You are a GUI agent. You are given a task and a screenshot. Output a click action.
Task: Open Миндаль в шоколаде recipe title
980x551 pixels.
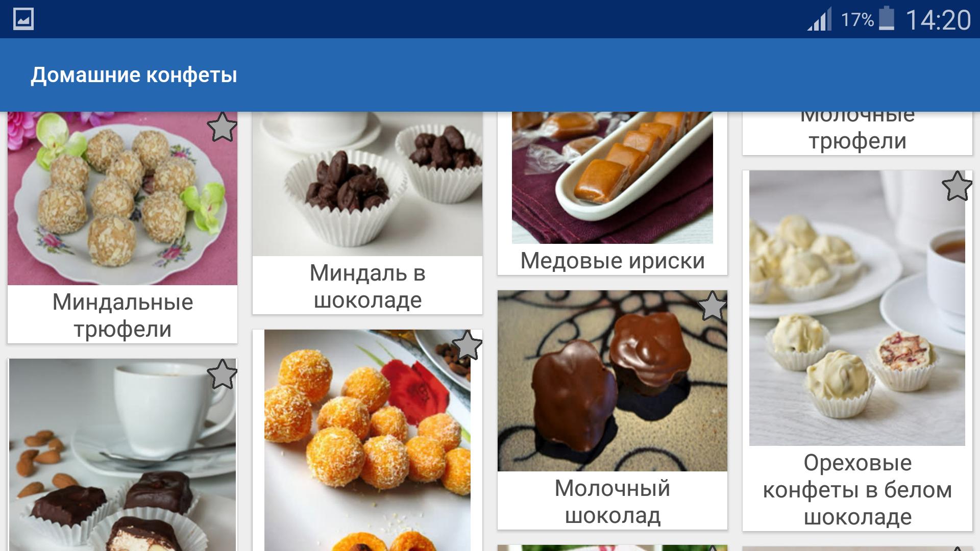tap(367, 286)
